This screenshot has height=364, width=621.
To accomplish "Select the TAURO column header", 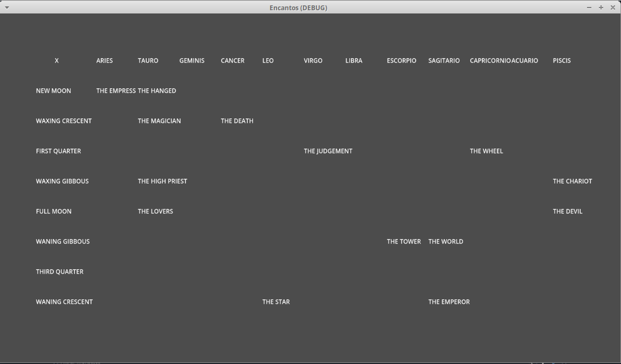I will coord(148,60).
